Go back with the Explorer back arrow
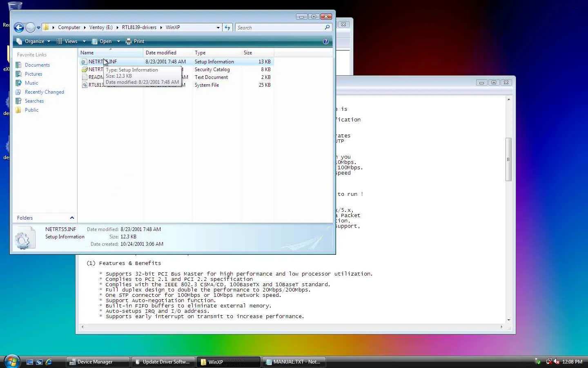 [x=19, y=27]
